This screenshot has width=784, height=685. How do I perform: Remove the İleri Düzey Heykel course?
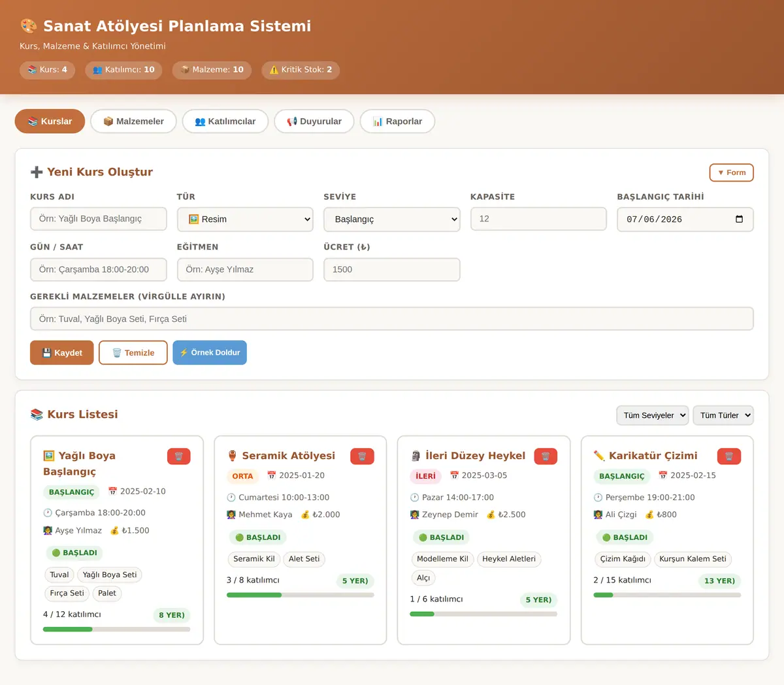click(x=546, y=456)
